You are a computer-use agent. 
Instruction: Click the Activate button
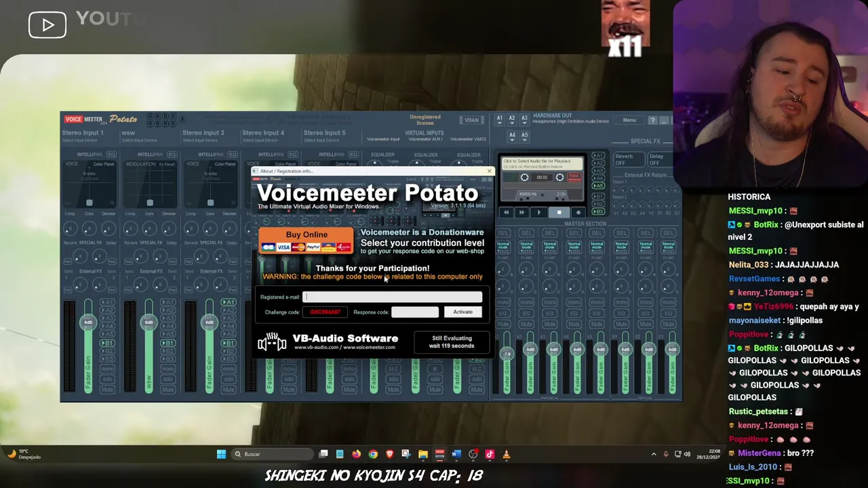coord(462,312)
